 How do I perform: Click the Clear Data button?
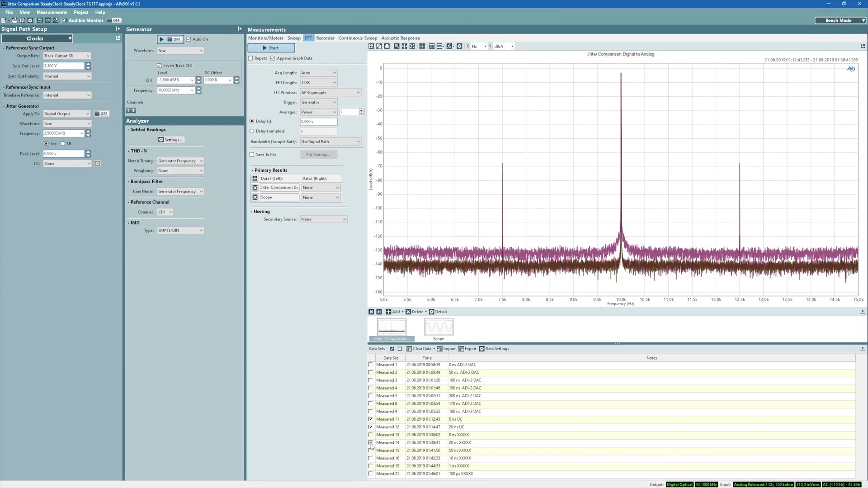tap(419, 349)
